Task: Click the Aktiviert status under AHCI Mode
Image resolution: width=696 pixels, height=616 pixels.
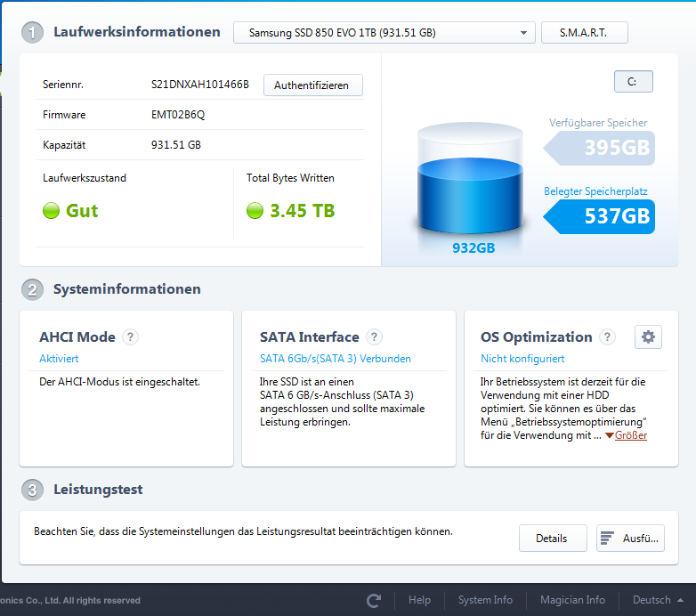Action: (x=59, y=359)
